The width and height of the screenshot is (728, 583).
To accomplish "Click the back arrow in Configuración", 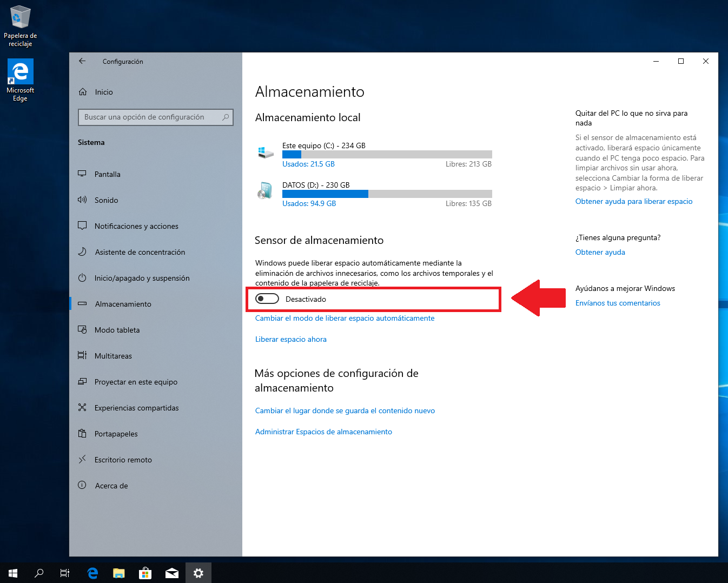I will click(82, 61).
